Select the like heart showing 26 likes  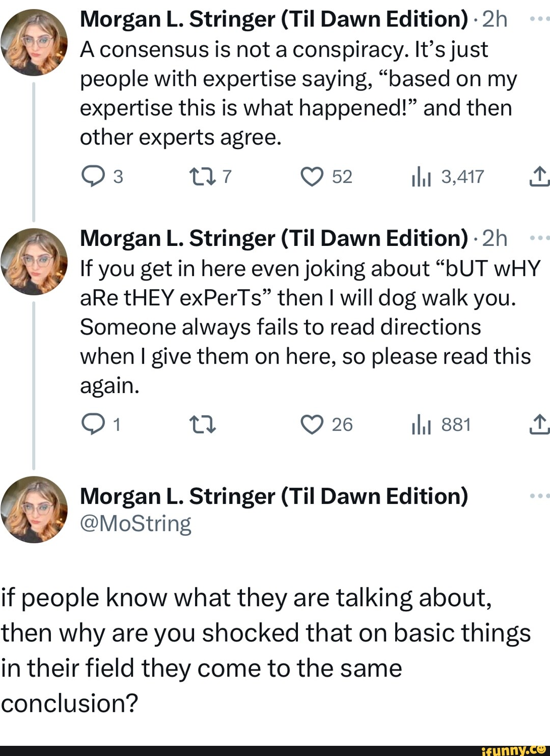pyautogui.click(x=313, y=425)
